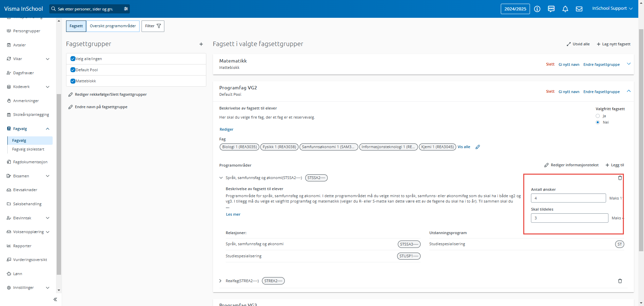644x306 pixels.
Task: Click Slett for Matematikk fagsett
Action: [550, 64]
